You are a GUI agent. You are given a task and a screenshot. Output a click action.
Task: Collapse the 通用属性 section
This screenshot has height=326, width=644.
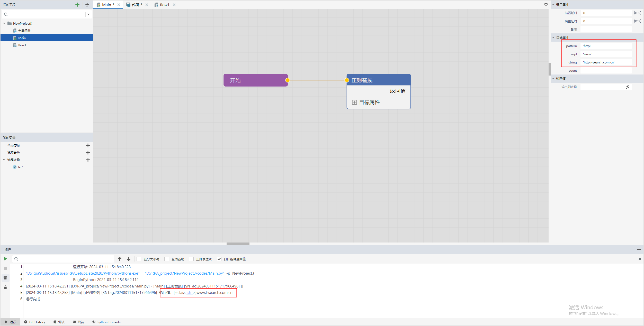click(553, 5)
